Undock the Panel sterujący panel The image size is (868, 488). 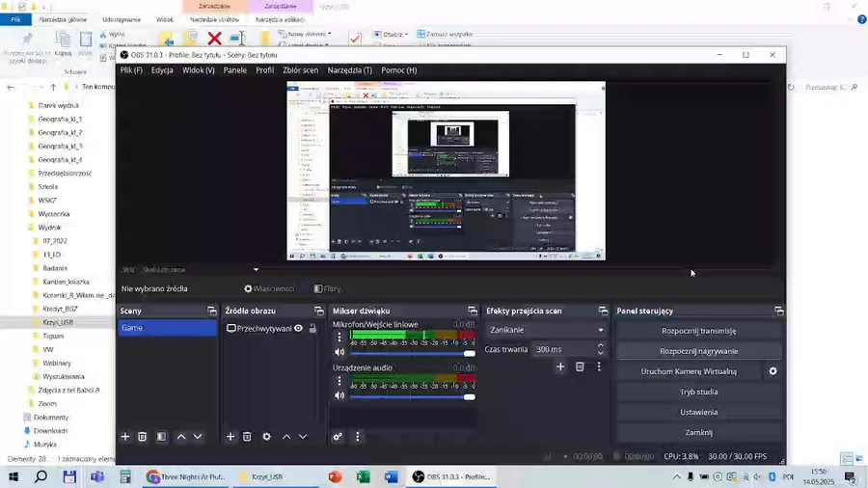click(779, 311)
